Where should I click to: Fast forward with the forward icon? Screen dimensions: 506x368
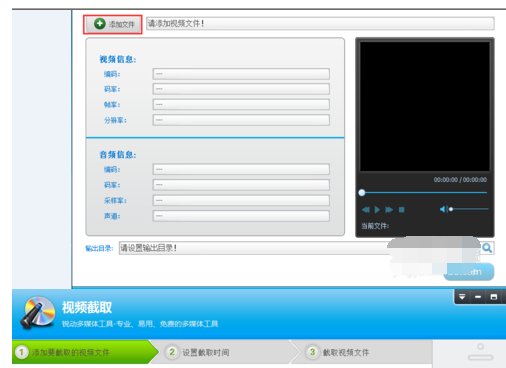click(x=389, y=210)
